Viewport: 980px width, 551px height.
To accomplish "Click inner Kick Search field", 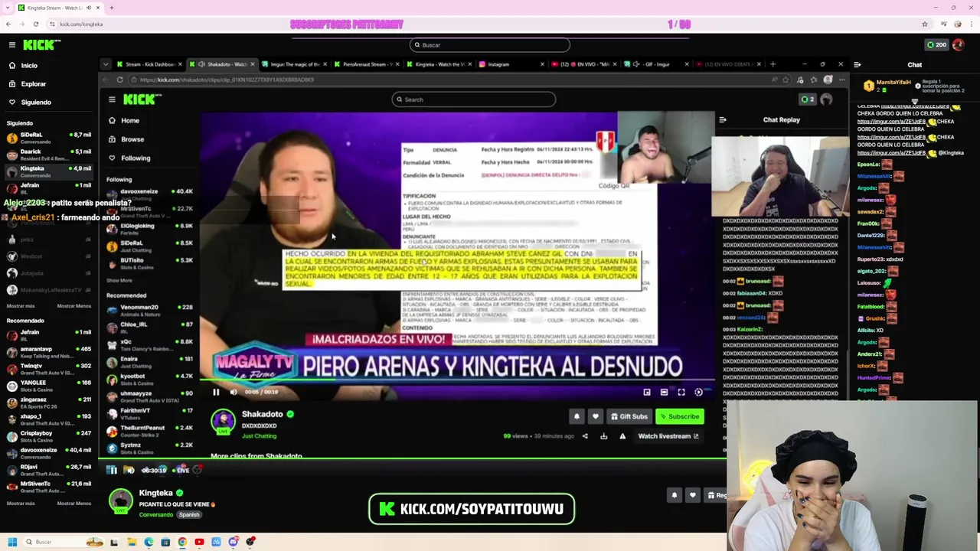I will pyautogui.click(x=473, y=99).
